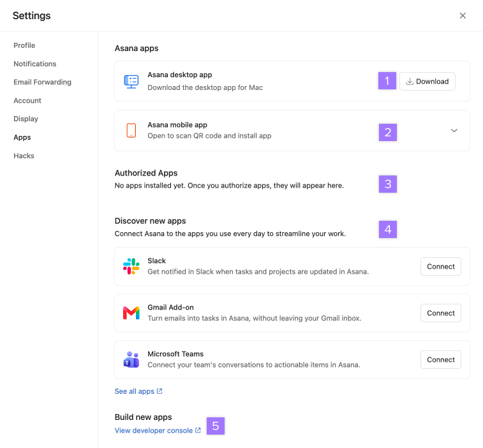Connect the Gmail Add-on
Viewport: 483px width, 448px height.
coord(441,313)
